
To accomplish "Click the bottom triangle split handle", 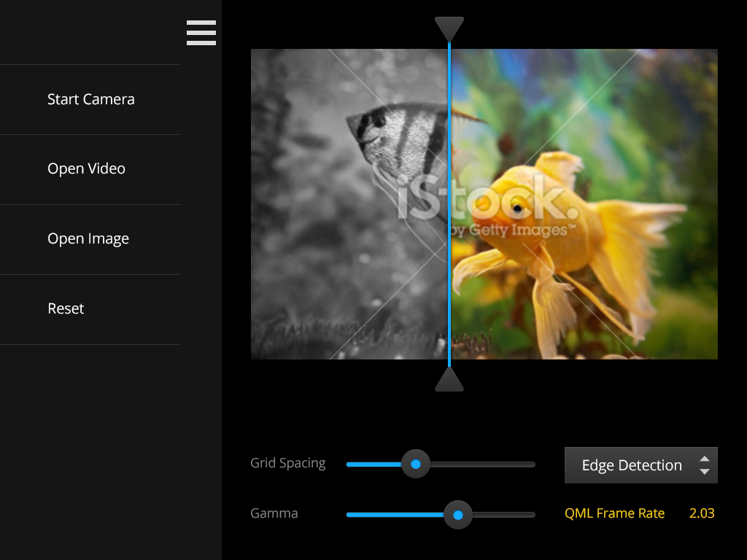I will click(449, 380).
